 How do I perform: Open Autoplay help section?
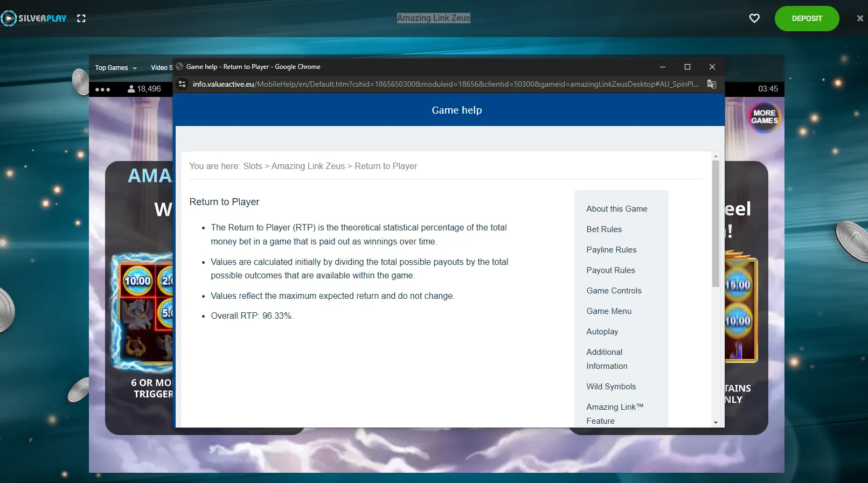pos(602,332)
